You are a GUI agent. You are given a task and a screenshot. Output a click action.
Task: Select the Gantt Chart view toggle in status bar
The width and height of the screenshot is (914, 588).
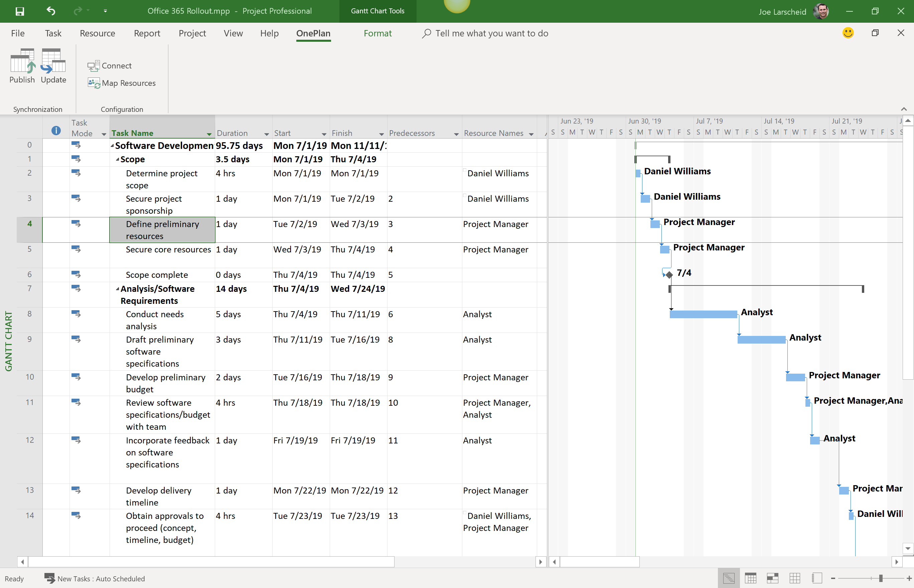pos(729,578)
